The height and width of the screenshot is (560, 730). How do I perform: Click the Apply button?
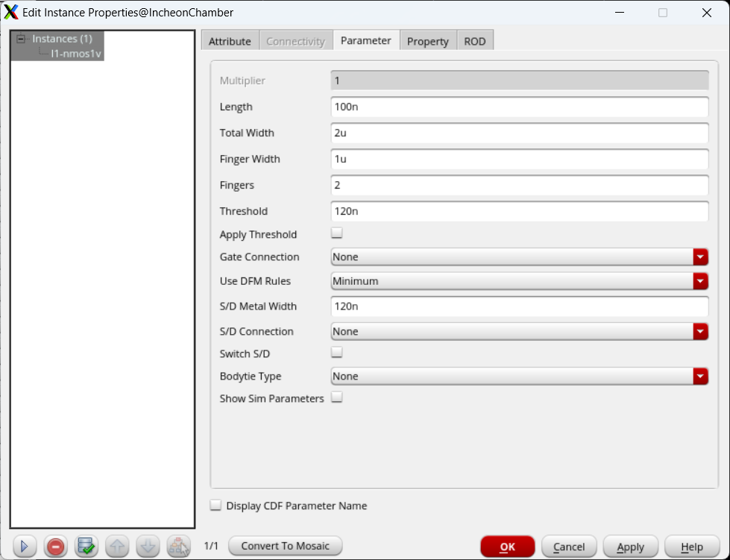630,547
